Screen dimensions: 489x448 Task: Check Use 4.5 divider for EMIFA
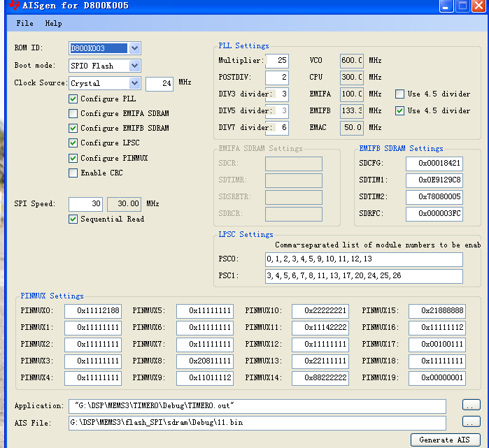[400, 94]
